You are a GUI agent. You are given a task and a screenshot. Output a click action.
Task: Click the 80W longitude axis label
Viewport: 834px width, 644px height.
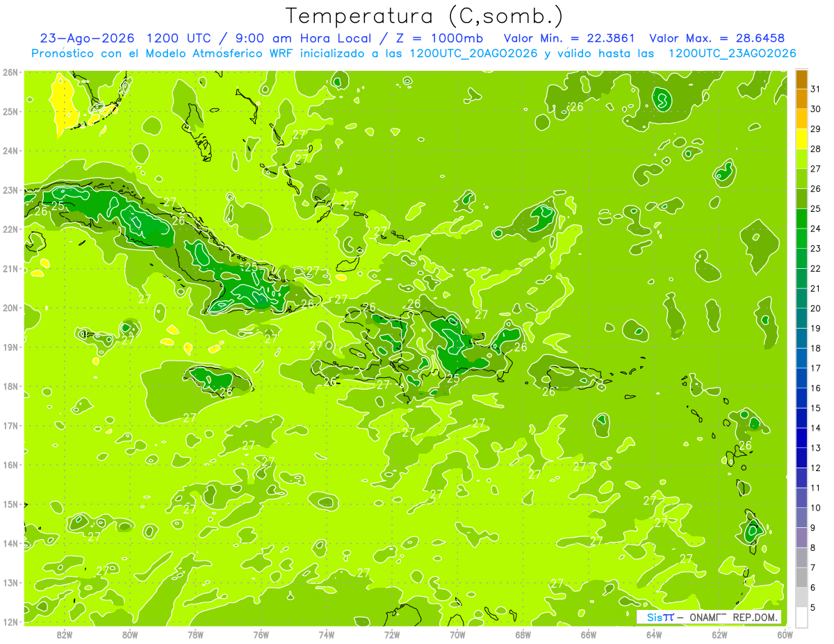click(130, 635)
